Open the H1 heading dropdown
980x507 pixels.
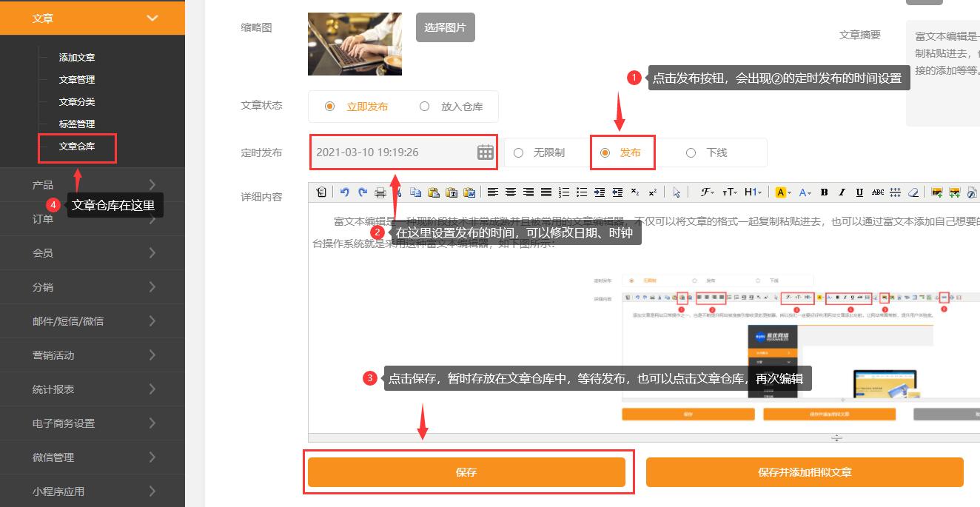click(x=752, y=192)
